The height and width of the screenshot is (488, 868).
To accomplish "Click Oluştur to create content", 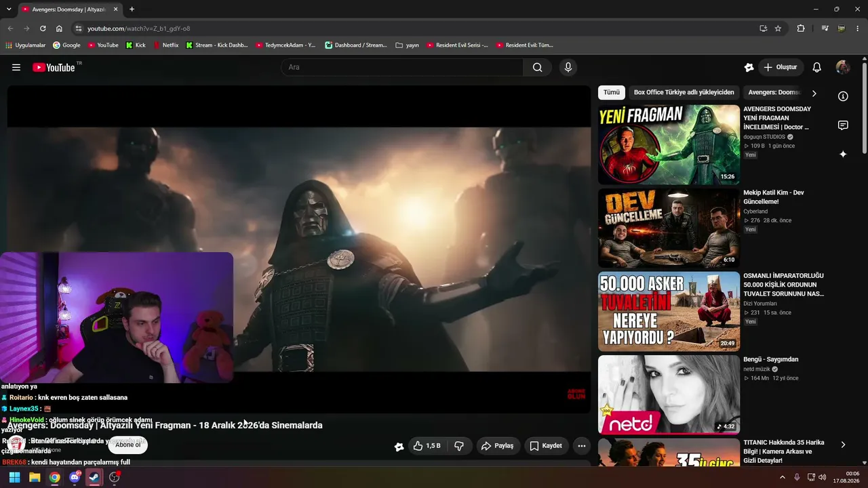I will click(x=781, y=67).
